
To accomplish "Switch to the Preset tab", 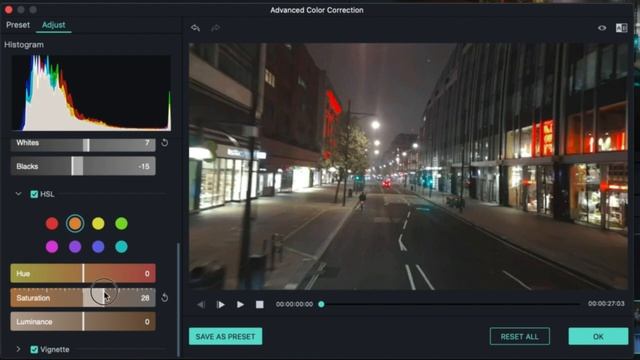I will point(18,25).
